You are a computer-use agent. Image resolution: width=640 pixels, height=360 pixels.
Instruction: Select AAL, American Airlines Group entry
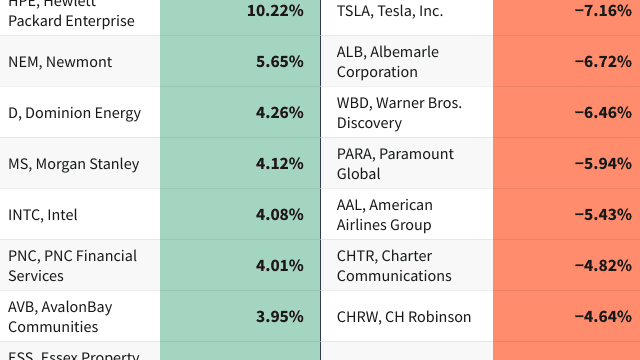pyautogui.click(x=384, y=215)
